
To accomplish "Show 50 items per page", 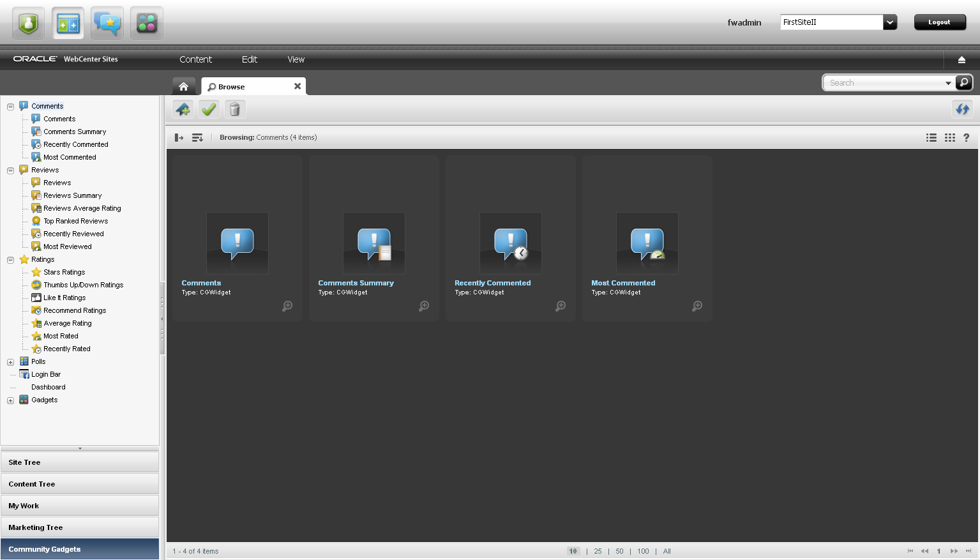I will pos(619,551).
